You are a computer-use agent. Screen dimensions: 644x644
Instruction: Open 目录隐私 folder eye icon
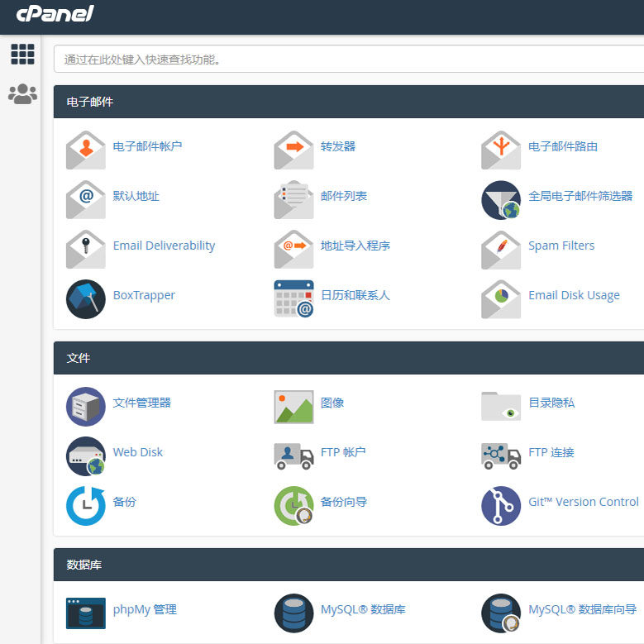coord(501,406)
